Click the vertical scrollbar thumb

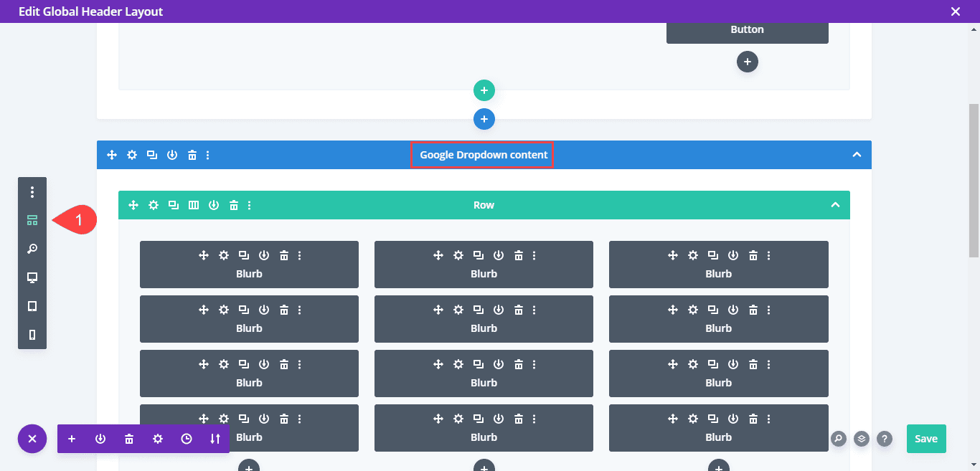974,179
